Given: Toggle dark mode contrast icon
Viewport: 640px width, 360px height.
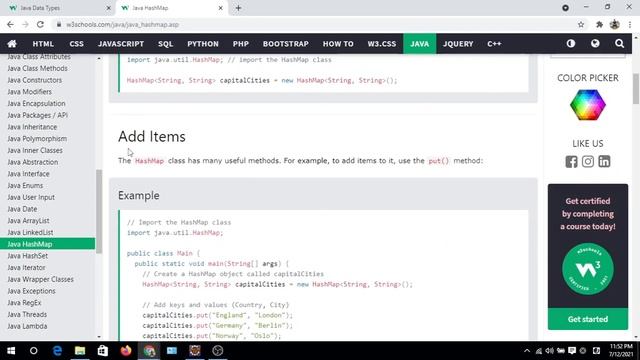Looking at the screenshot, I should [571, 43].
